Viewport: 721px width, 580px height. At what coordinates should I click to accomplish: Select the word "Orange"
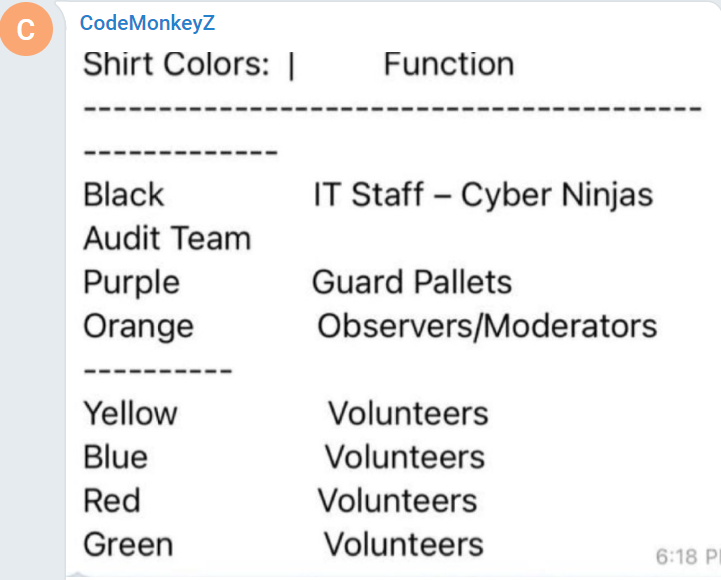[138, 327]
